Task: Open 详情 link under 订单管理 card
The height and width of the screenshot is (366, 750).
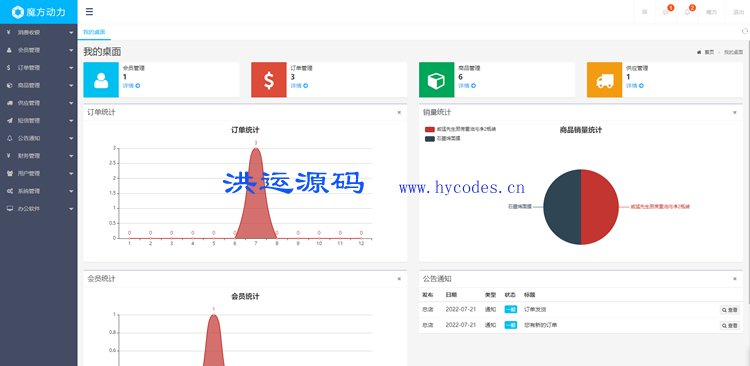Action: pyautogui.click(x=299, y=86)
